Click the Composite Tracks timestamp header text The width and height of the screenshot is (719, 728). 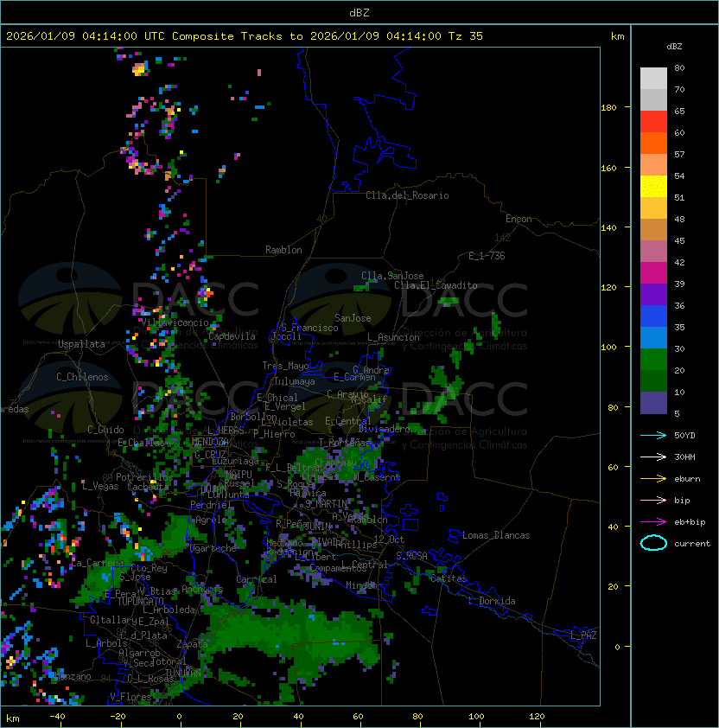coord(245,35)
